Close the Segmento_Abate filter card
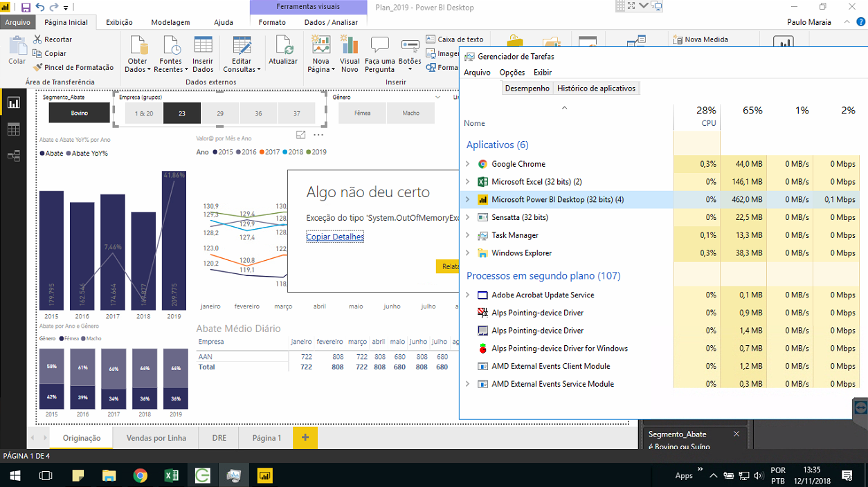Image resolution: width=868 pixels, height=487 pixels. 736,434
